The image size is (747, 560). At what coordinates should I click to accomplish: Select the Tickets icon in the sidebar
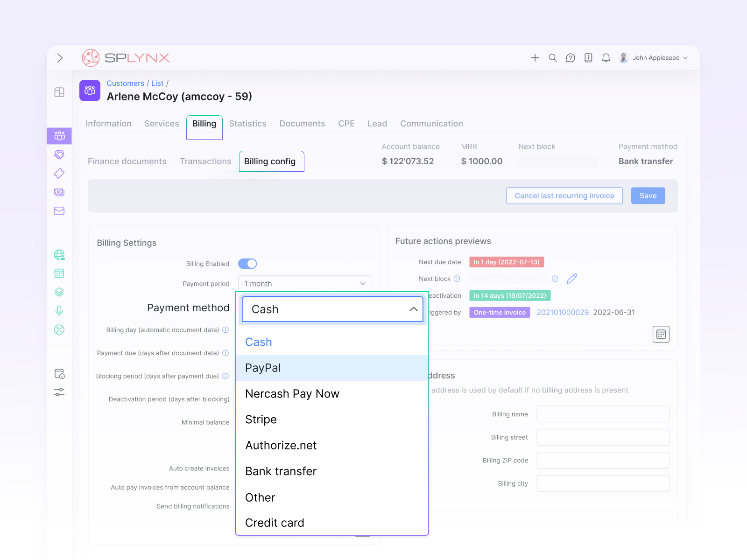[59, 173]
